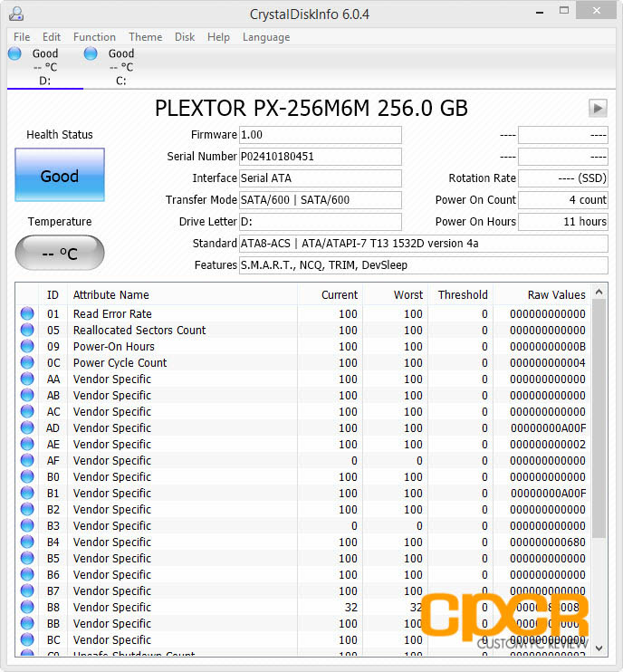Open the Edit menu
The width and height of the screenshot is (623, 672).
pyautogui.click(x=52, y=37)
